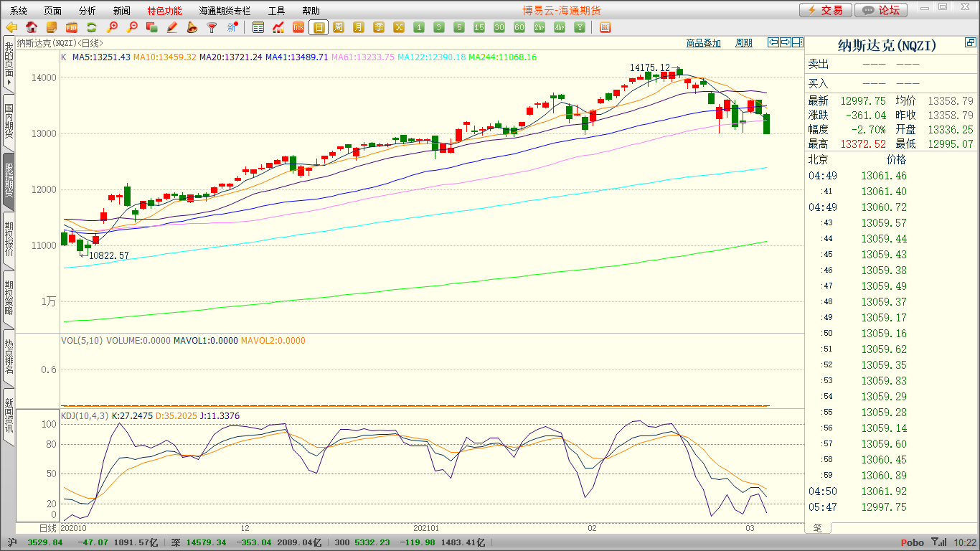Select the daily 日 period button
Image resolution: width=980 pixels, height=551 pixels.
[x=319, y=27]
